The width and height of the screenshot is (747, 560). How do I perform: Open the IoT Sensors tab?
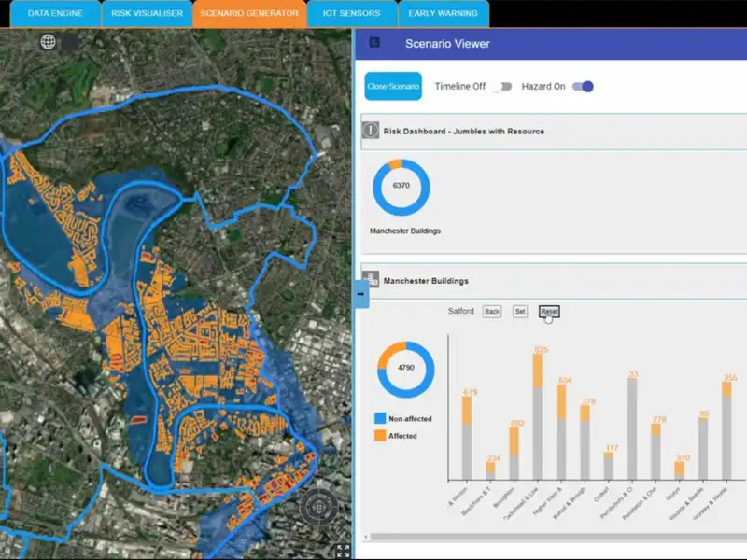(x=351, y=13)
